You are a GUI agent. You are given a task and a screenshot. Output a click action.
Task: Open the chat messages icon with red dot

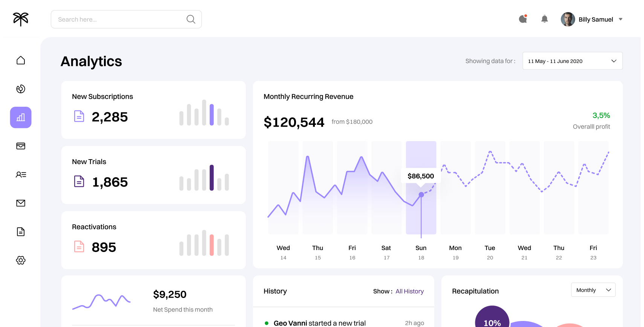(523, 19)
